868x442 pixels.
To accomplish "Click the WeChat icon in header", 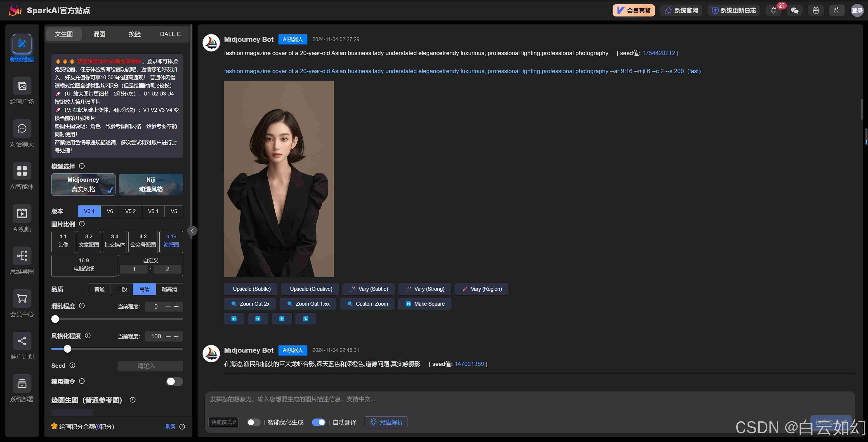I will click(x=795, y=10).
